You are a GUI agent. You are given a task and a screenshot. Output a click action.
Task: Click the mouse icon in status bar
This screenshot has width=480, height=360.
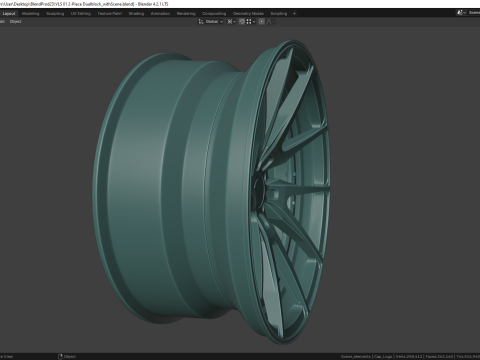pos(60,356)
